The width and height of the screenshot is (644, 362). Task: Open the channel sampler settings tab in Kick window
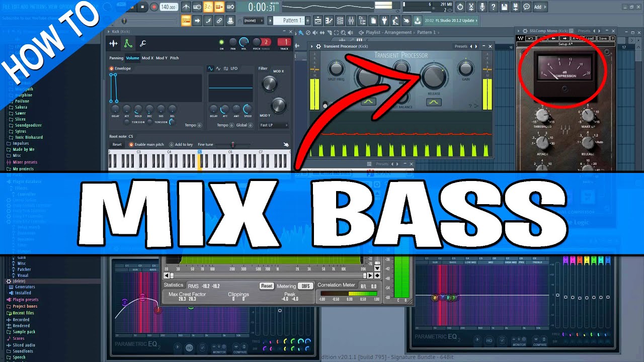point(114,44)
